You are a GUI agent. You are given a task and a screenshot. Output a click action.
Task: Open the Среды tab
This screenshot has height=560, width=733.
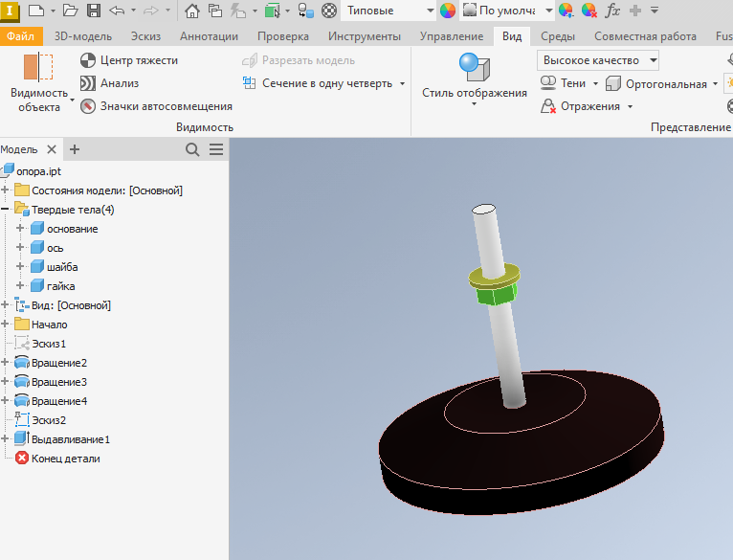558,36
